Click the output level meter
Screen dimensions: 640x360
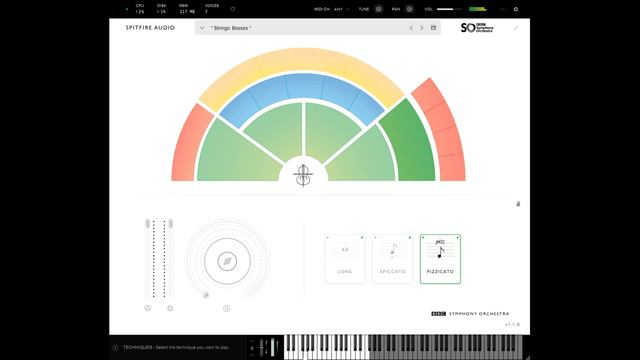(478, 9)
